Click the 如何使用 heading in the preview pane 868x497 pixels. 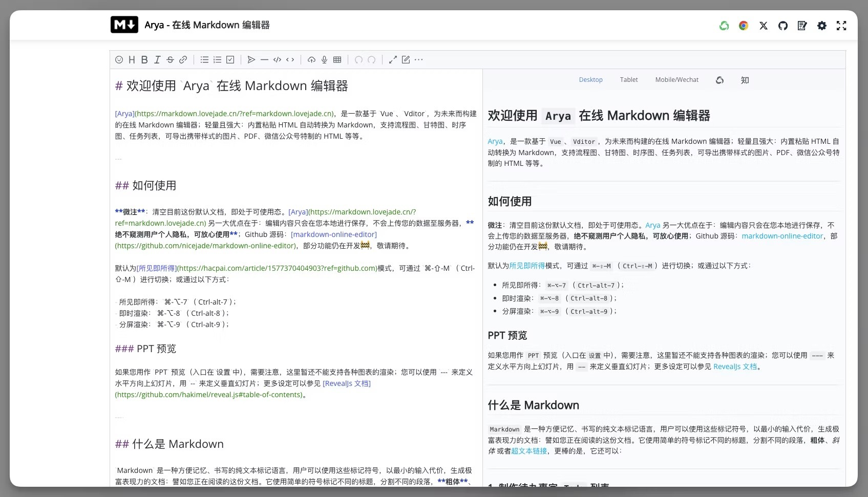point(510,201)
